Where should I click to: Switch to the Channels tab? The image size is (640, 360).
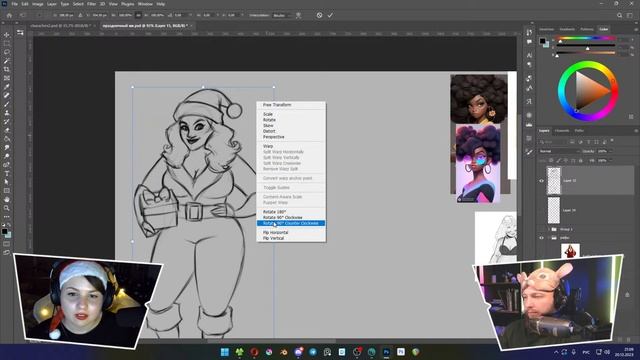coord(562,131)
